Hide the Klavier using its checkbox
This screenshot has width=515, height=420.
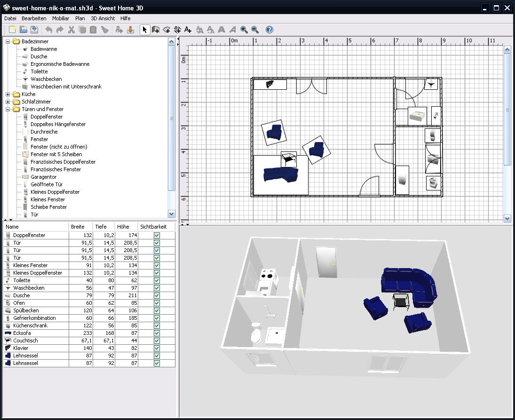157,348
